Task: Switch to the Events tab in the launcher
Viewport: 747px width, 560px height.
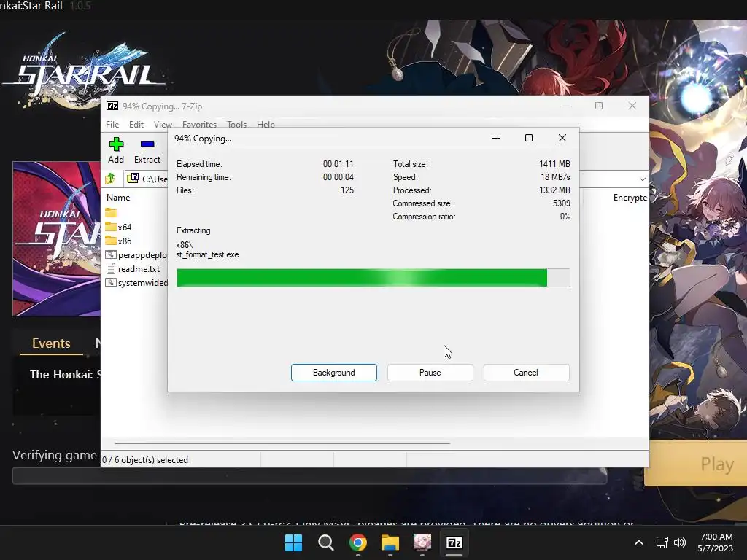Action: [51, 343]
